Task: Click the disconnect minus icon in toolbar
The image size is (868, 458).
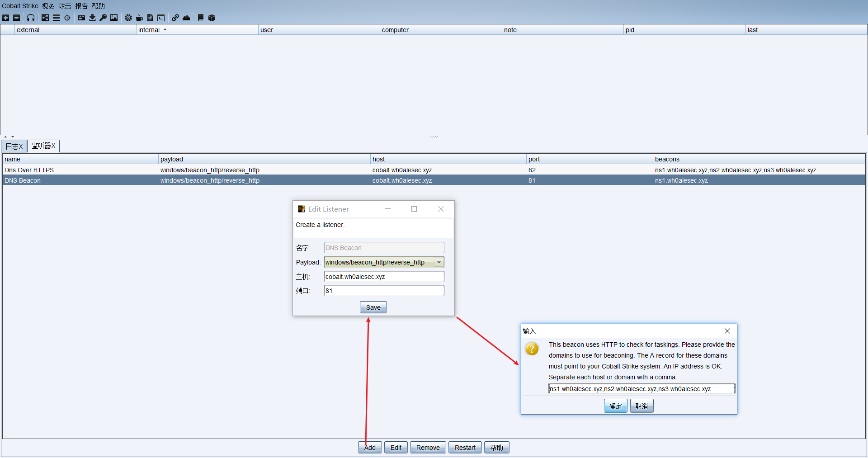Action: [x=17, y=18]
